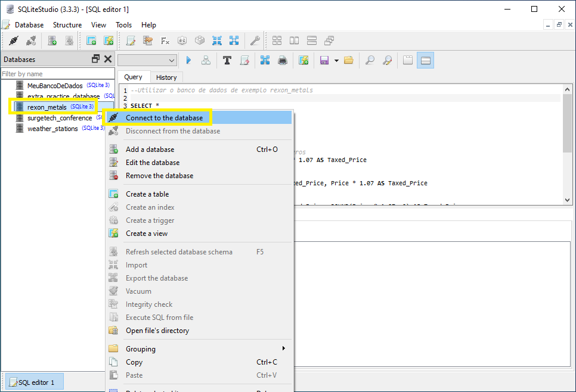Tile windows vertically using the stacked rows icon

pos(311,41)
